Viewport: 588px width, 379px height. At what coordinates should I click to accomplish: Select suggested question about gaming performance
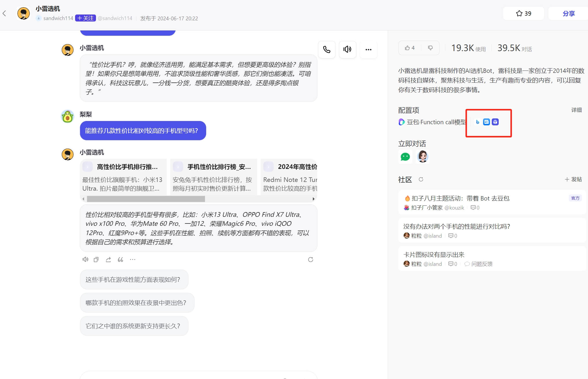(x=134, y=279)
